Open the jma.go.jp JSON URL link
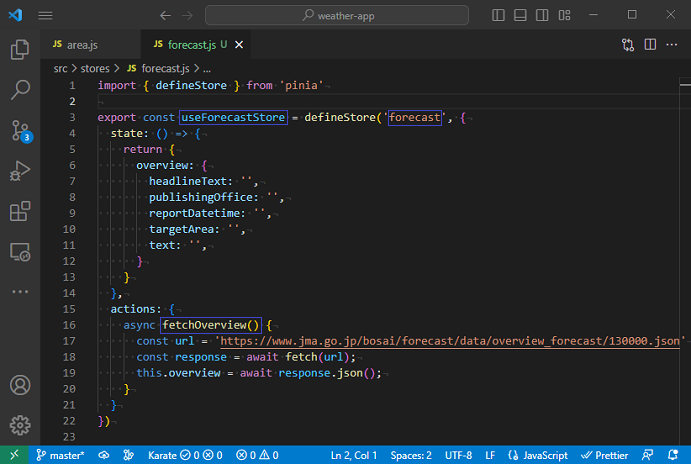Image resolution: width=691 pixels, height=464 pixels. point(450,341)
